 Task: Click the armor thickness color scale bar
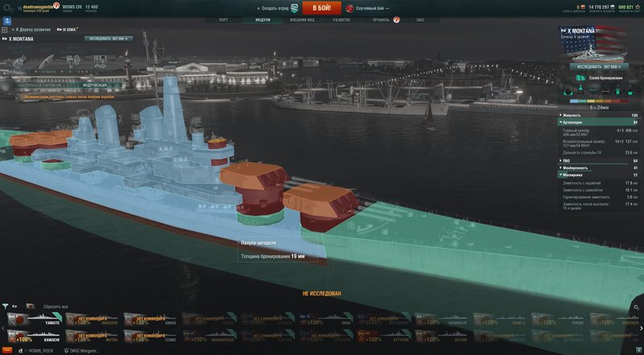(600, 101)
